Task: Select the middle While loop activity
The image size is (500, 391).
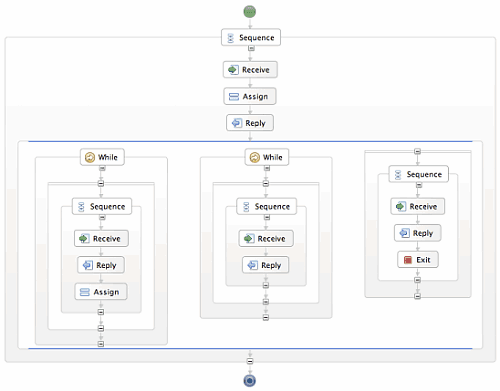Action: tap(267, 157)
